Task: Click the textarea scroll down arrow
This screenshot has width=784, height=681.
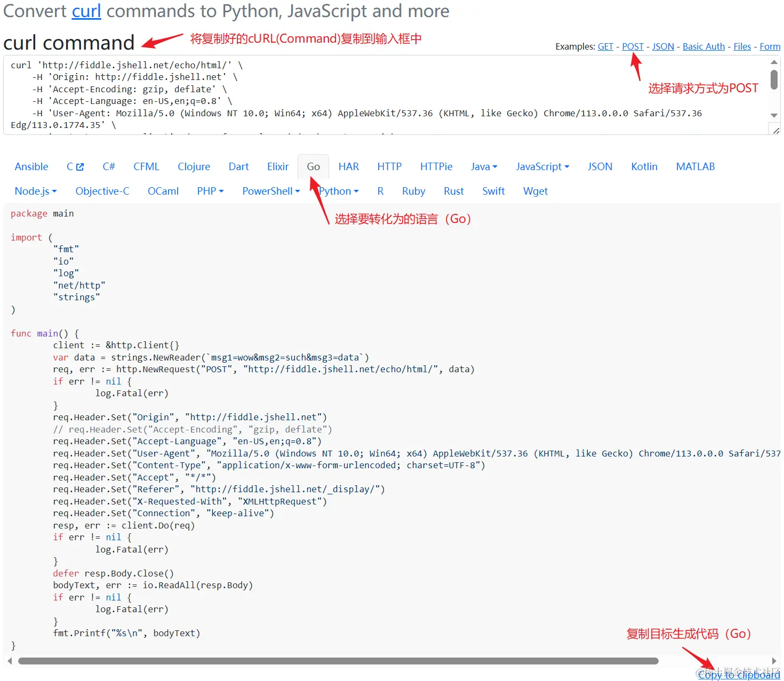Action: pos(774,115)
